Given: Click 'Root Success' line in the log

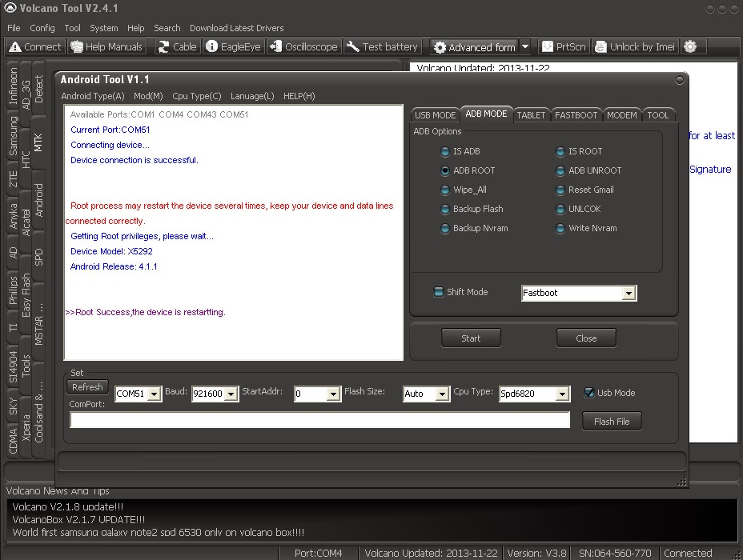Looking at the screenshot, I should (145, 312).
